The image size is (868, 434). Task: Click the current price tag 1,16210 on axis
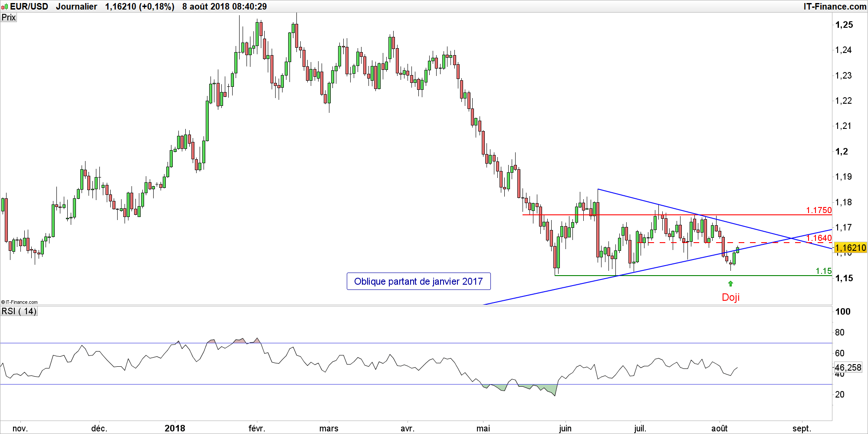850,248
